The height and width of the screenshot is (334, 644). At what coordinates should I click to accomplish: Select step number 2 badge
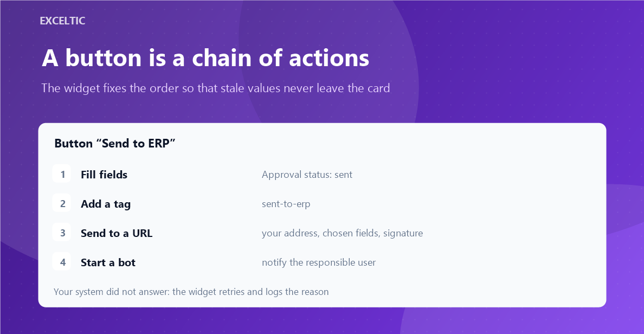[x=62, y=203]
